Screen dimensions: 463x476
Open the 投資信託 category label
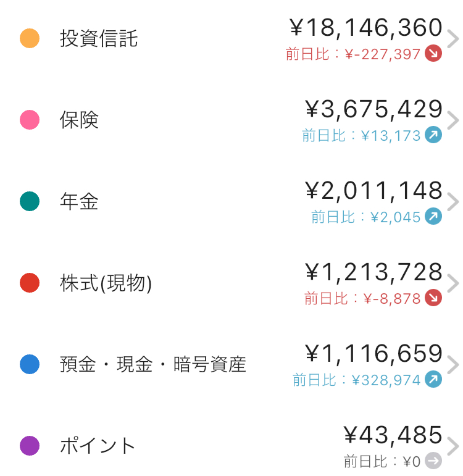[99, 39]
